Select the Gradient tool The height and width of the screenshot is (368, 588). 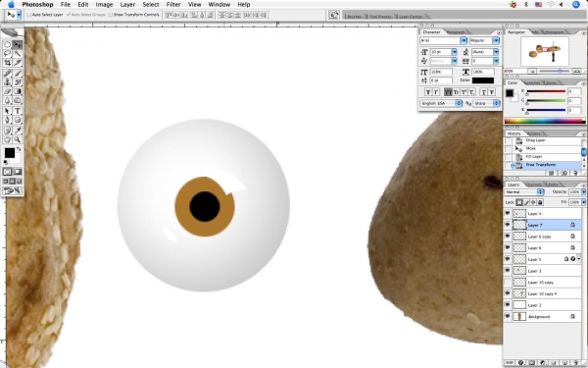coord(18,91)
